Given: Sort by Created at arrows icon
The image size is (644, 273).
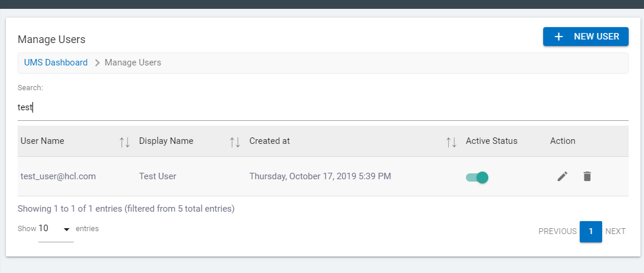Looking at the screenshot, I should pos(451,142).
